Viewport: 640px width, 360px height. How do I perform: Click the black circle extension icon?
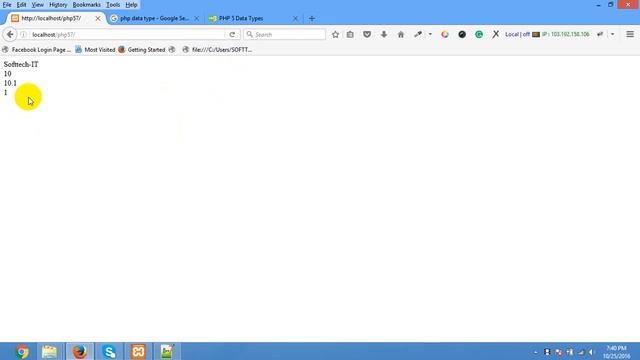(462, 35)
